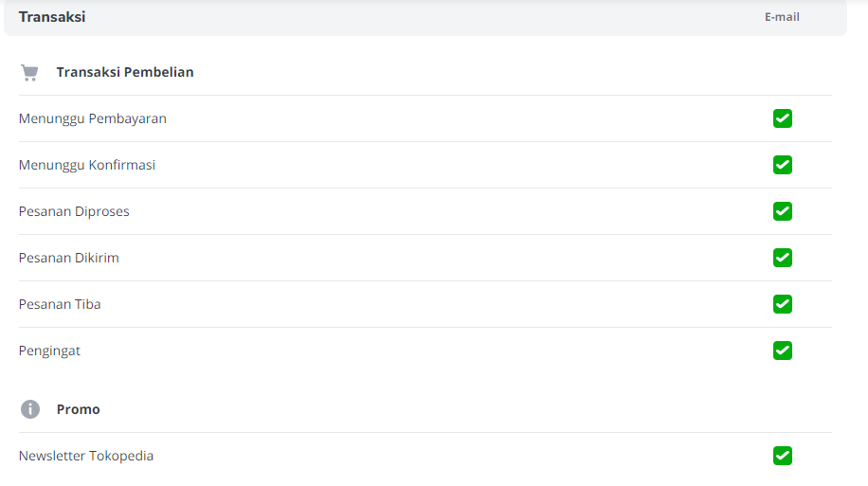
Task: Click the Transaksi section header
Action: [x=52, y=17]
